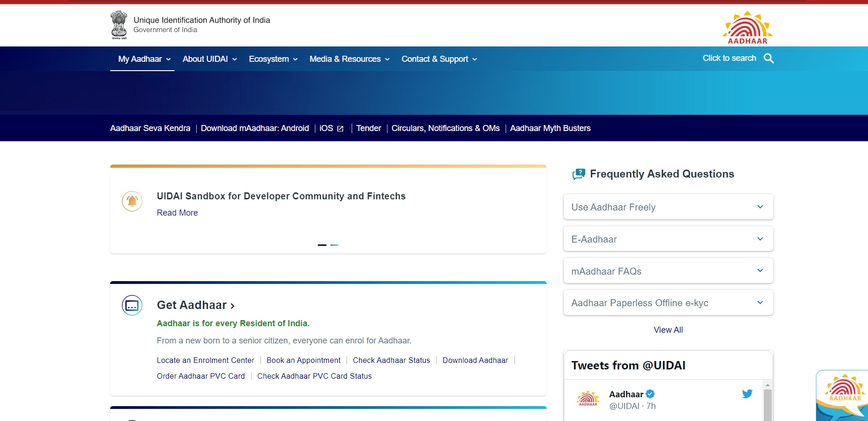Click the tweets scrollbar up arrow

[768, 385]
